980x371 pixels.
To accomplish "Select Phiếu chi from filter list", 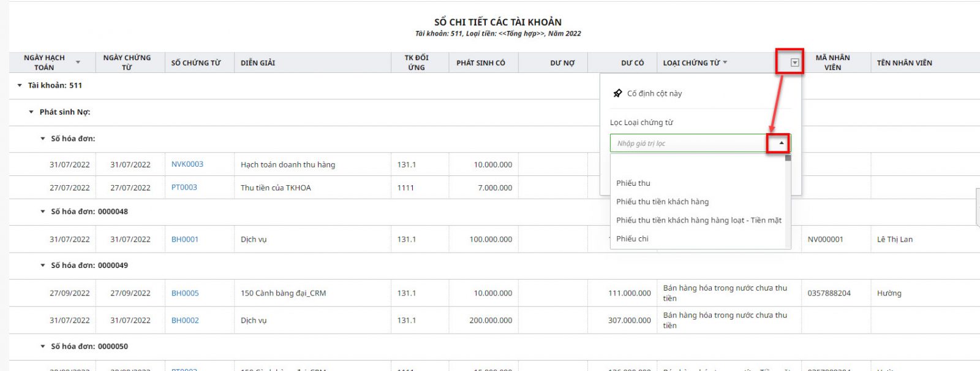I will pyautogui.click(x=632, y=239).
